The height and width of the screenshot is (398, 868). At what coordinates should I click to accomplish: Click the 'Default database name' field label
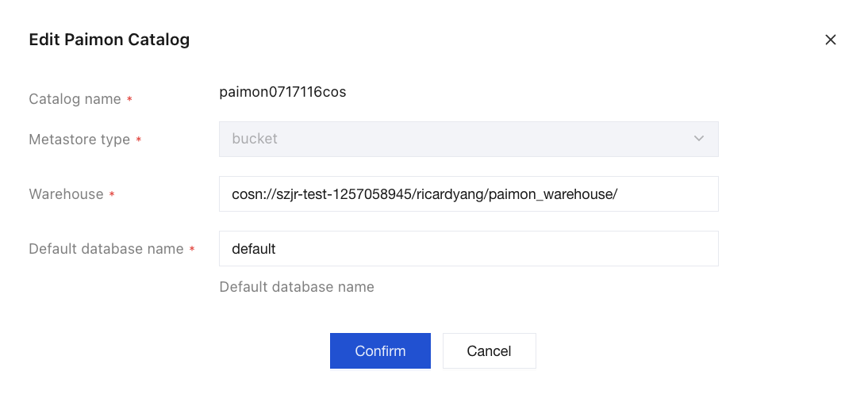pyautogui.click(x=106, y=249)
